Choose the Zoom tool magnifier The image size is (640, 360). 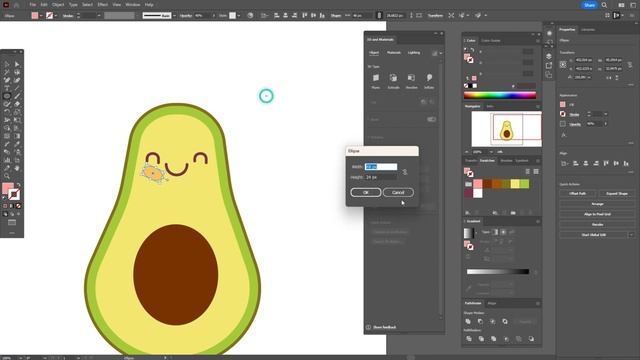tap(7, 176)
